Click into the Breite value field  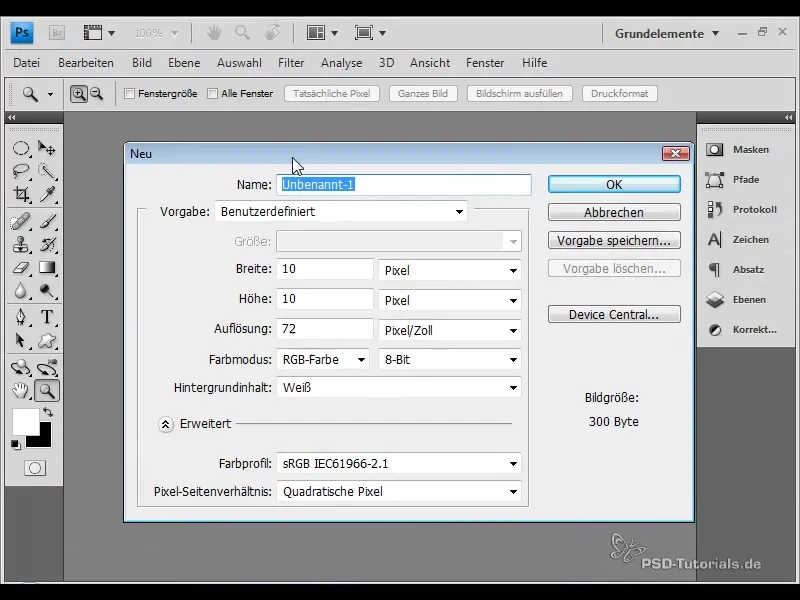click(x=325, y=269)
